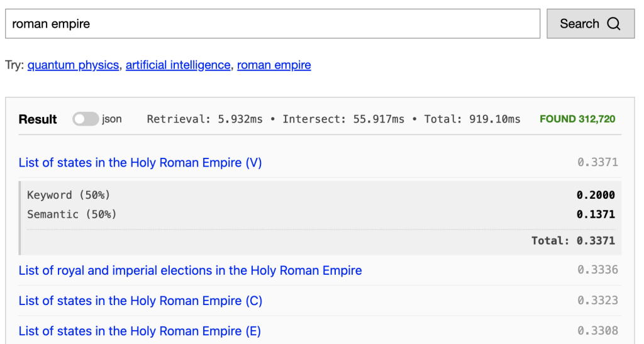Click in the search box containing "roman empire"

pyautogui.click(x=272, y=24)
